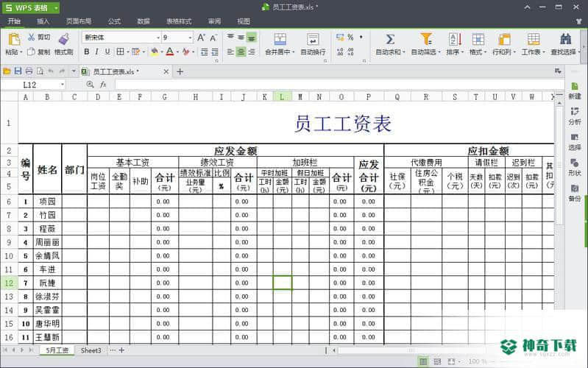Switch to the 插入 ribbon tab
The height and width of the screenshot is (368, 588).
click(x=43, y=21)
